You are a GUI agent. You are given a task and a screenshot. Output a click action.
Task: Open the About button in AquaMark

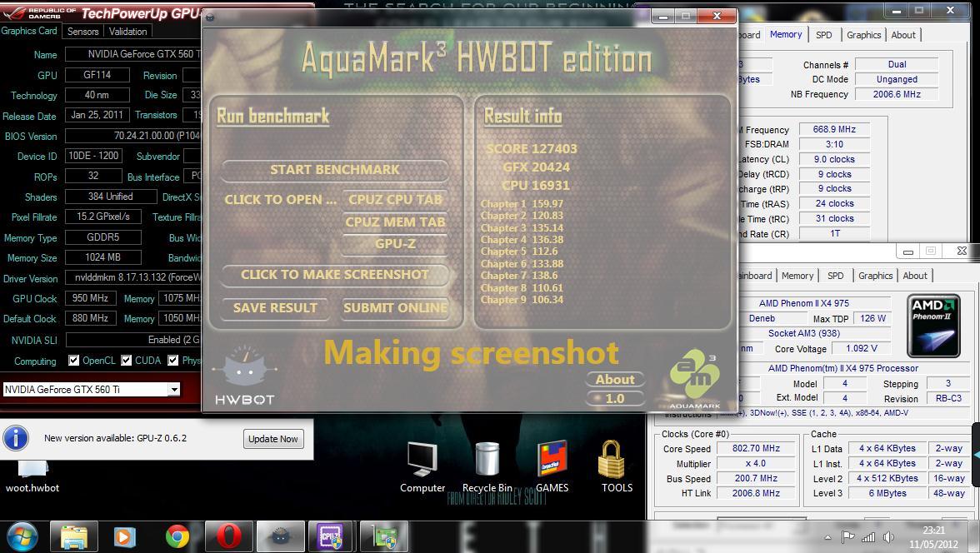point(615,379)
